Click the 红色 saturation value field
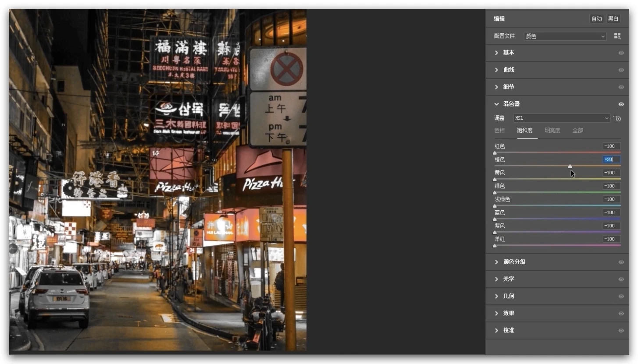638x364 pixels. click(x=611, y=146)
